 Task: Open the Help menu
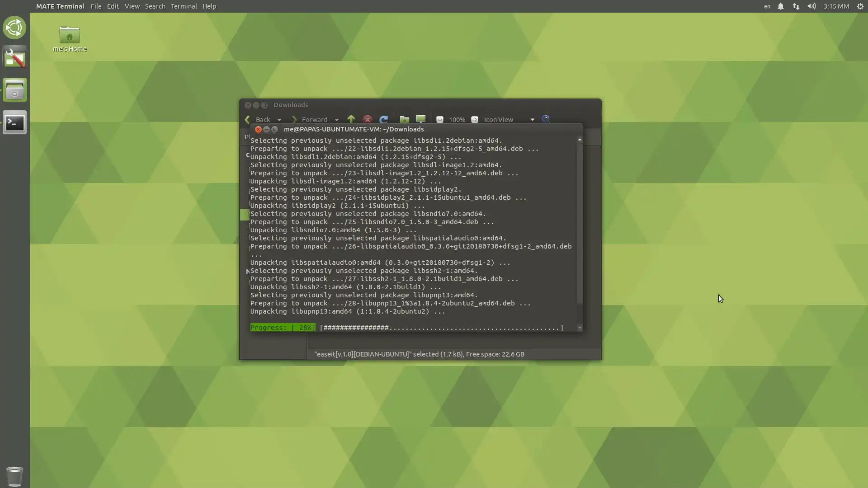209,6
